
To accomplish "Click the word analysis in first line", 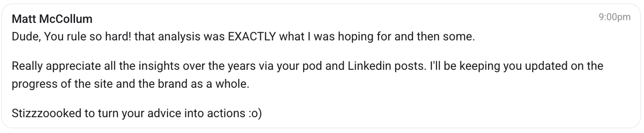I will [x=179, y=36].
